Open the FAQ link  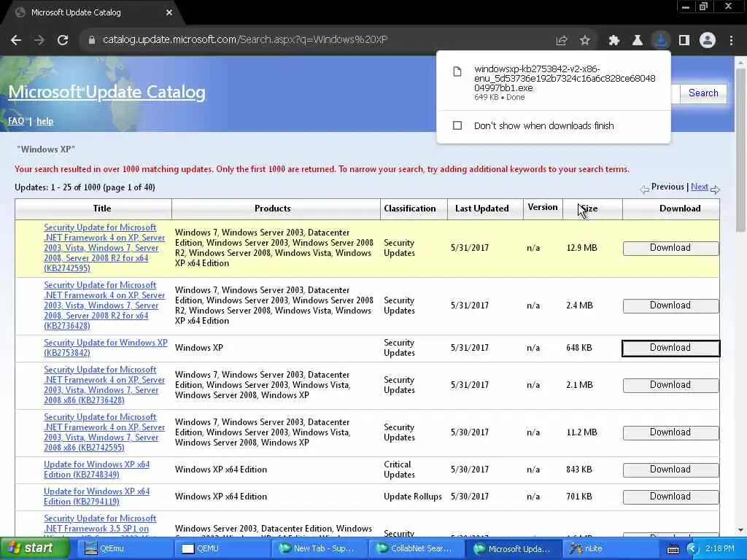[x=16, y=121]
